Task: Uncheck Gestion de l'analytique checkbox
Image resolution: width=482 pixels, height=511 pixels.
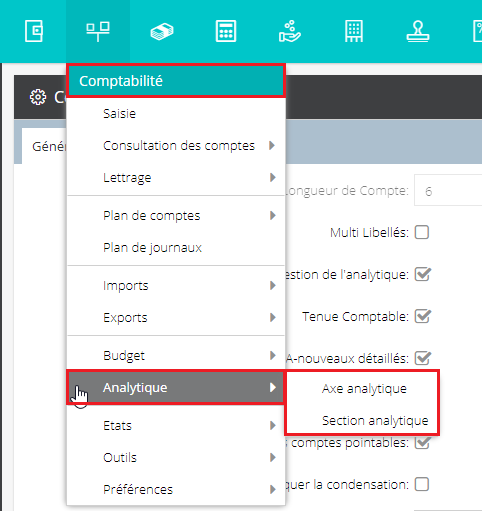Action: coord(422,274)
